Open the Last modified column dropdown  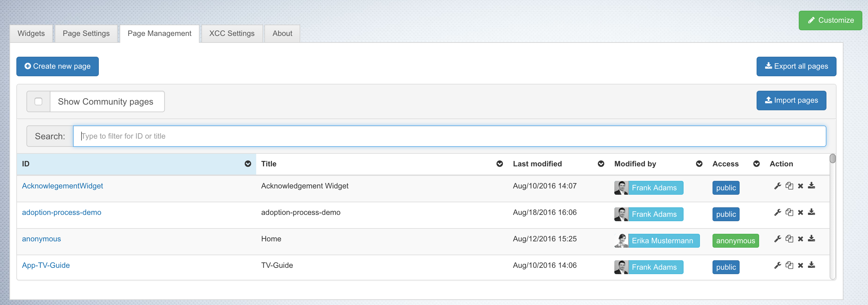point(600,164)
